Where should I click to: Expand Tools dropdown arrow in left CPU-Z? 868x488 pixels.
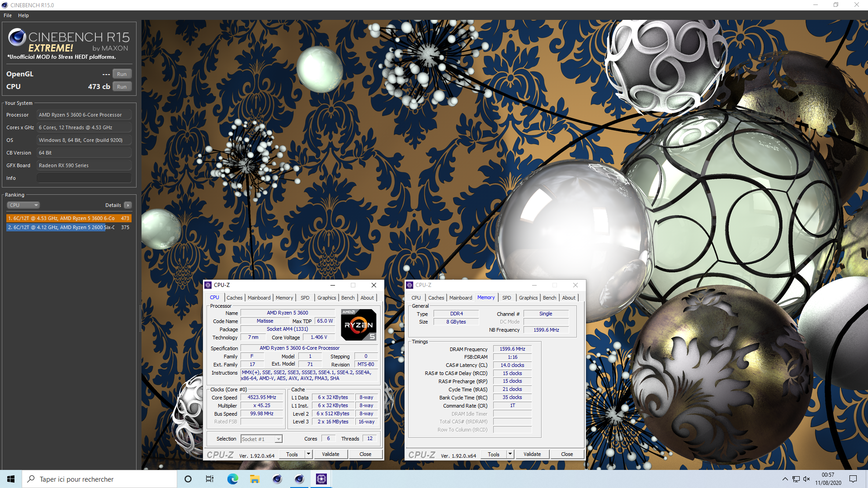(x=309, y=455)
